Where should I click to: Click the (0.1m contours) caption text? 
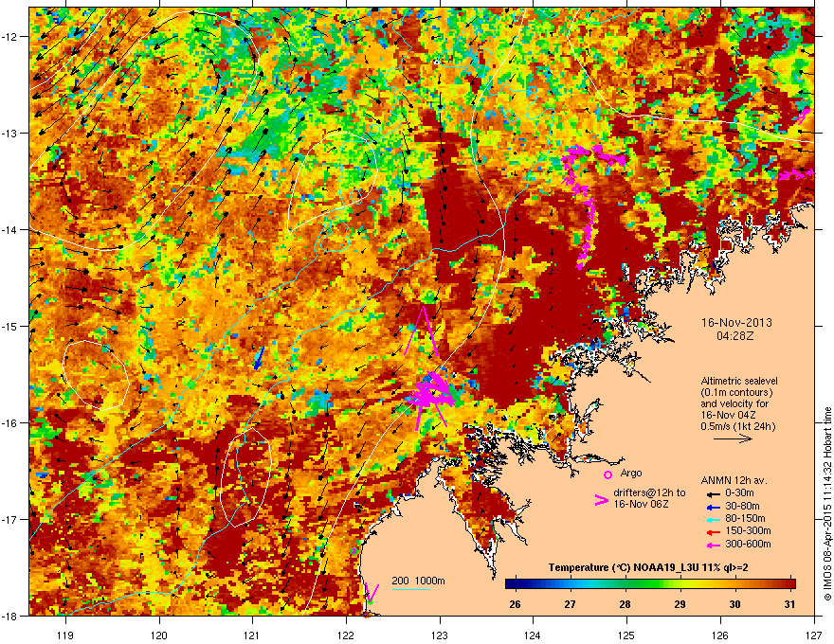[x=736, y=393]
